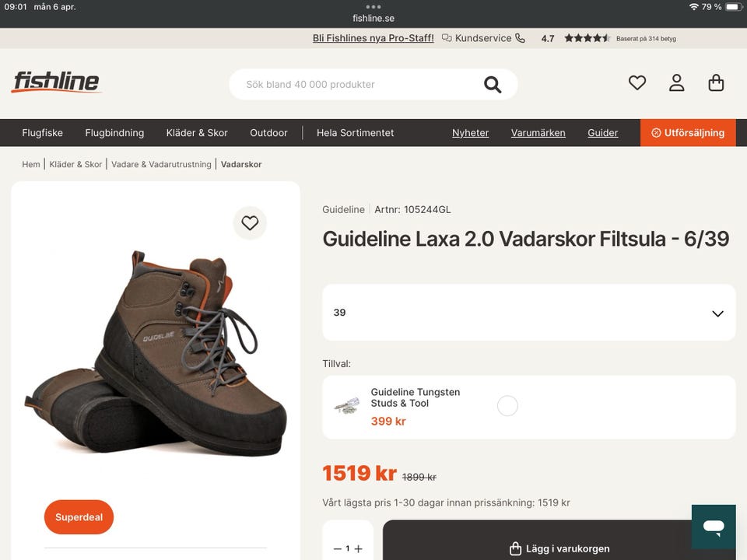Open the Utförsäljning sale button

[688, 133]
